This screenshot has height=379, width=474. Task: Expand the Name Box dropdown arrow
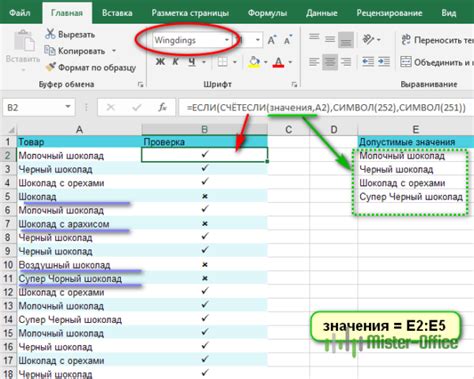point(68,107)
